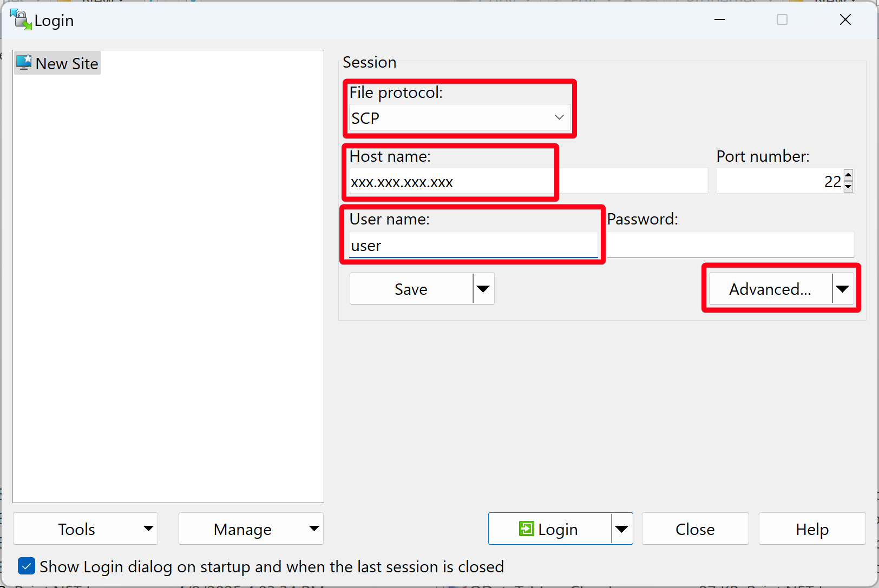Decrease the port number with the down stepper

click(847, 187)
